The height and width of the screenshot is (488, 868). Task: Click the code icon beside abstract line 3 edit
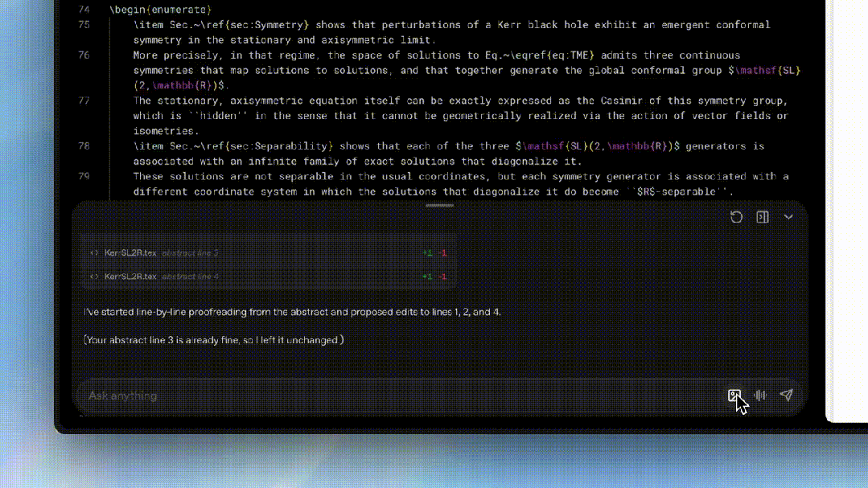click(x=94, y=253)
